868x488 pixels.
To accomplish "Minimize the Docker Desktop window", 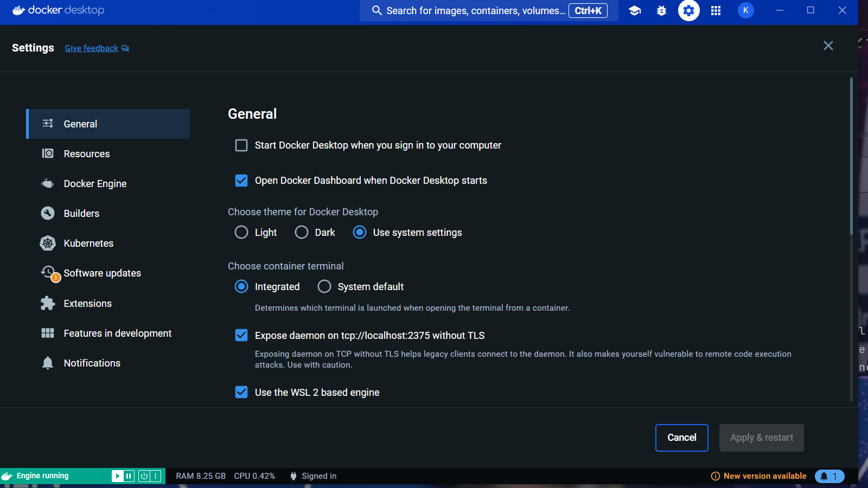I will tap(780, 10).
